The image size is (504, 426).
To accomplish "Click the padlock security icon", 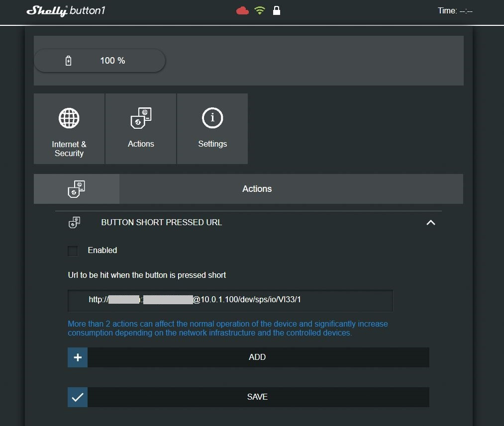I will 277,10.
